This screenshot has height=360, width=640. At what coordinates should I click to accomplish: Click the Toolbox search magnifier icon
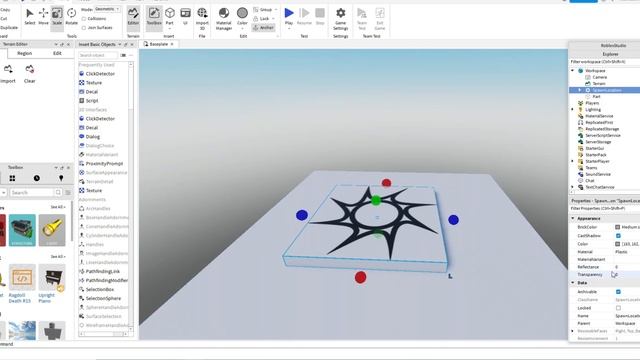(58, 192)
